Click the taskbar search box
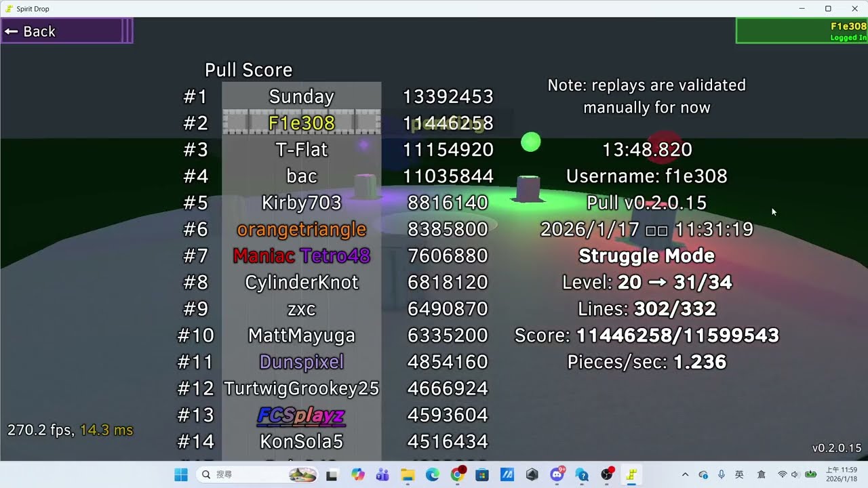Image resolution: width=868 pixels, height=488 pixels. (x=258, y=474)
